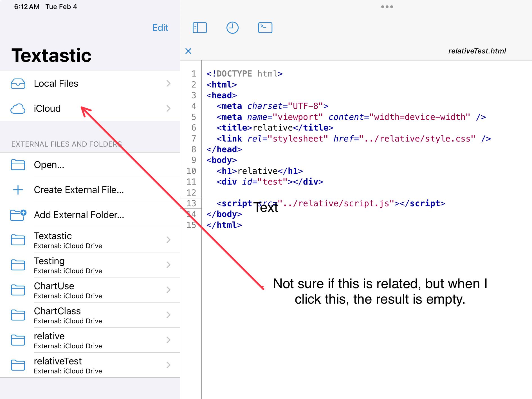Select the relativeTest.html file tab title
Screen dimensions: 532x399
[477, 51]
